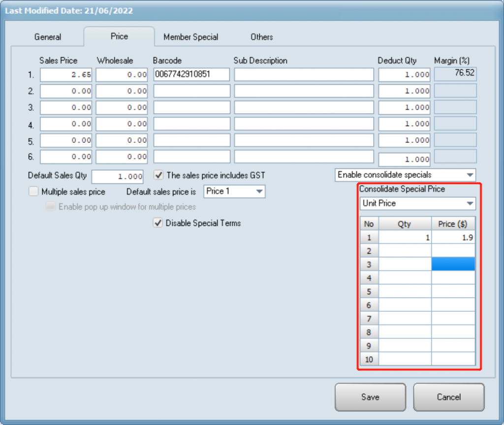Select the Others tab
The width and height of the screenshot is (504, 425).
[x=261, y=37]
